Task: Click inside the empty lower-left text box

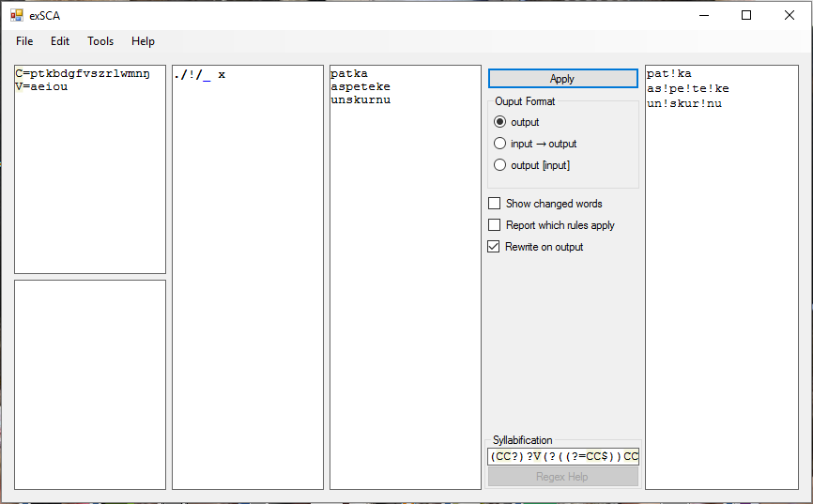Action: (x=90, y=385)
